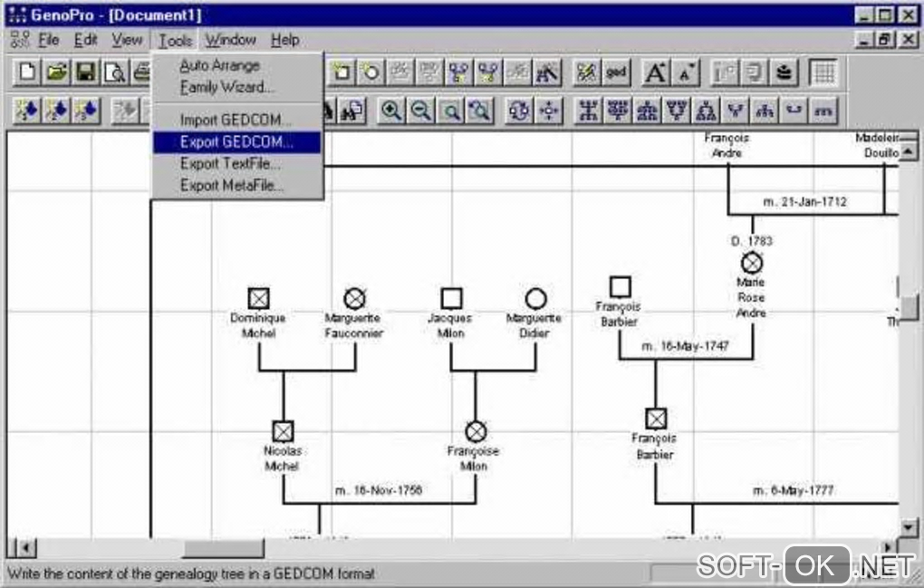924x588 pixels.
Task: Select the fourth tree layout icon
Action: click(x=677, y=111)
